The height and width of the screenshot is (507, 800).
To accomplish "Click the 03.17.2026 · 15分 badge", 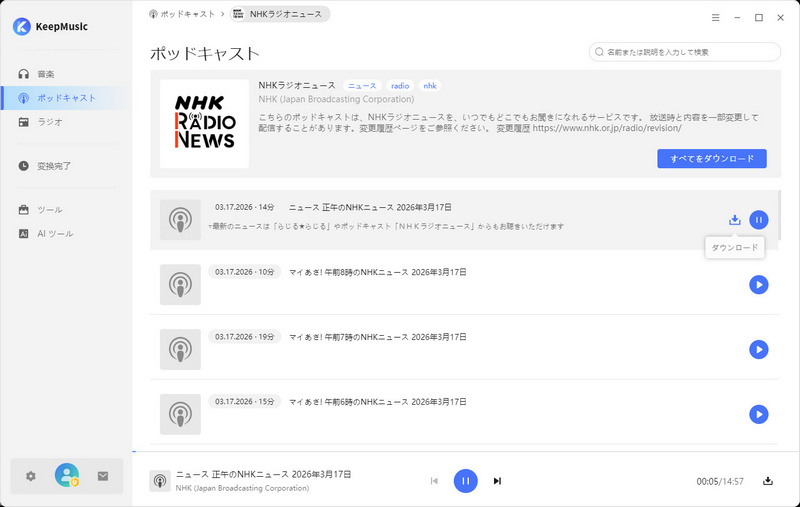I will (x=244, y=401).
